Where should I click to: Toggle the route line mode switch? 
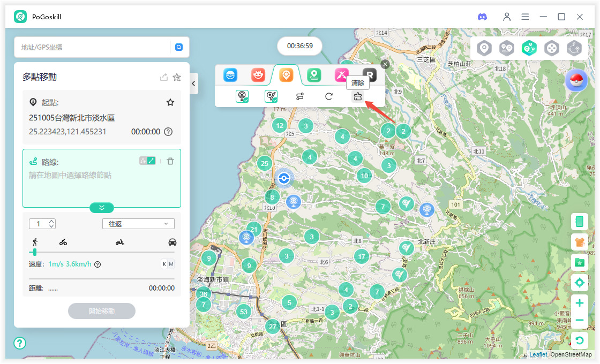tap(147, 161)
